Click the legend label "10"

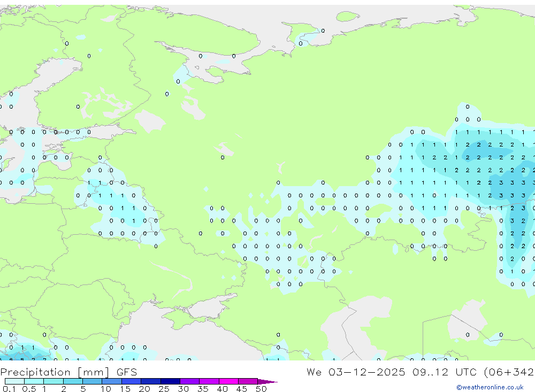pyautogui.click(x=105, y=389)
